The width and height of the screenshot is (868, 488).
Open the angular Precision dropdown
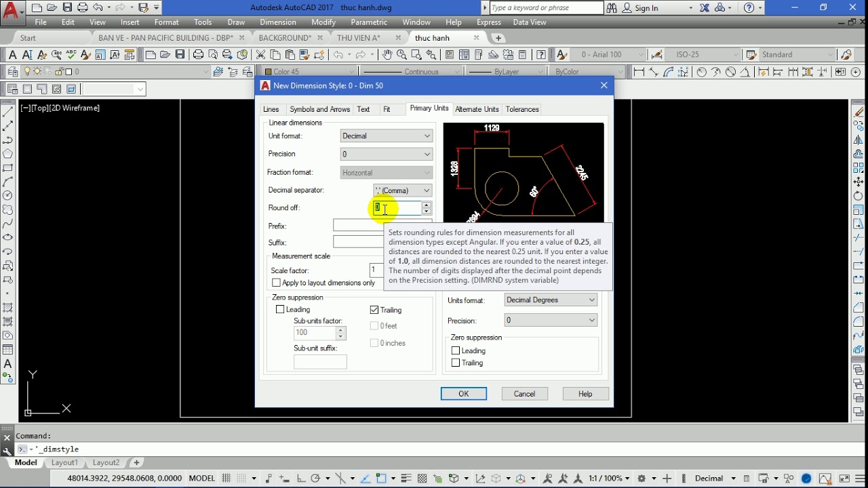551,321
